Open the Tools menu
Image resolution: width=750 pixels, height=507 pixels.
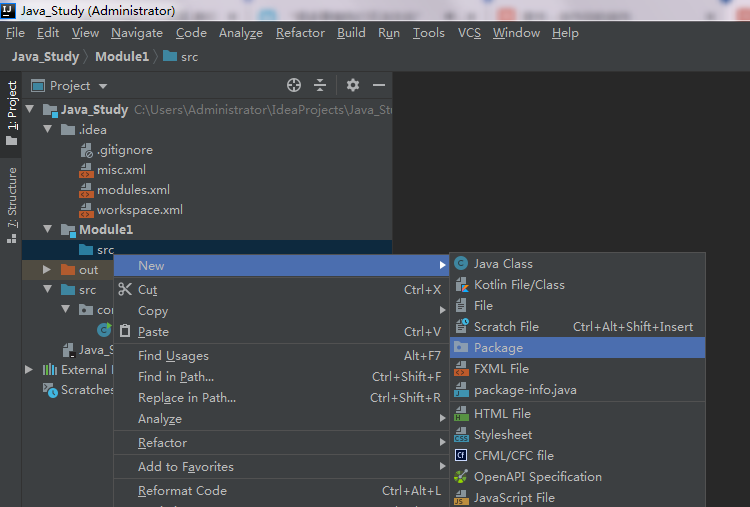click(x=429, y=33)
